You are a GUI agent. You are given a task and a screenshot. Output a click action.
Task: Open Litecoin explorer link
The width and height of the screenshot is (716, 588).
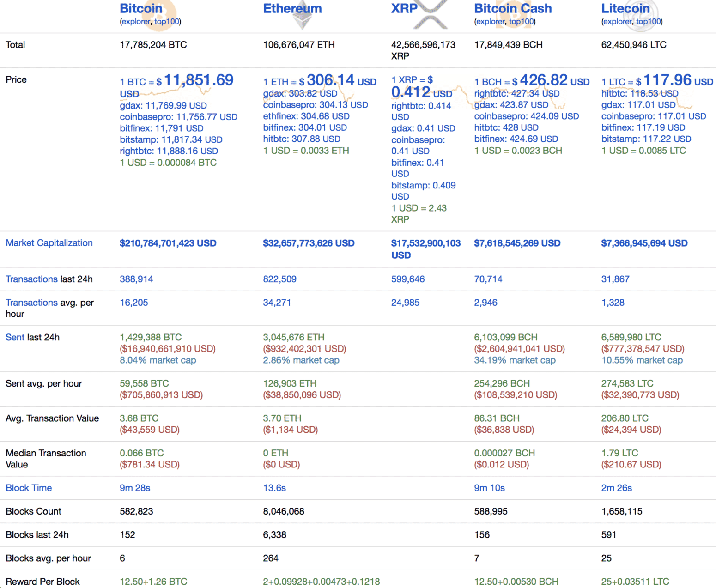[617, 21]
